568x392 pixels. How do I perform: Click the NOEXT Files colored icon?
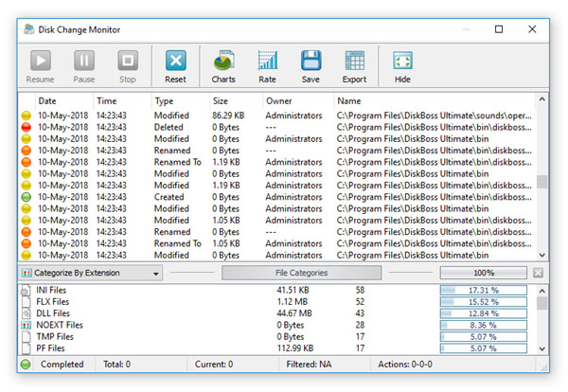(x=27, y=325)
